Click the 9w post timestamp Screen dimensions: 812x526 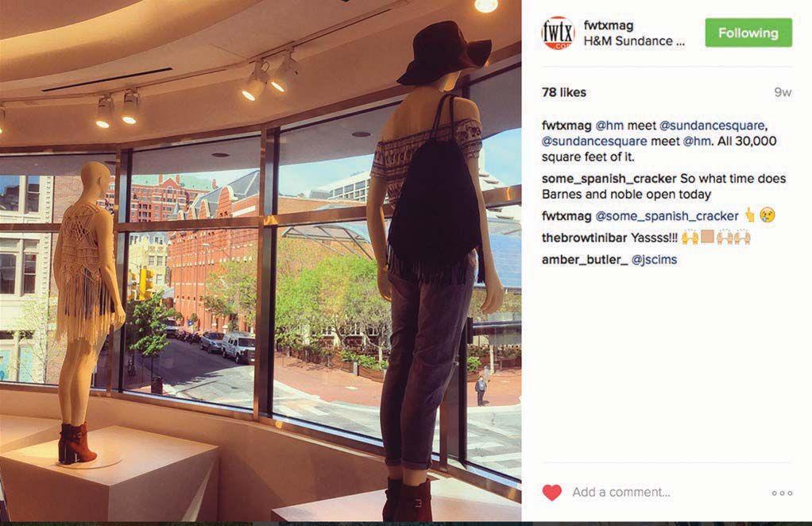[x=783, y=92]
